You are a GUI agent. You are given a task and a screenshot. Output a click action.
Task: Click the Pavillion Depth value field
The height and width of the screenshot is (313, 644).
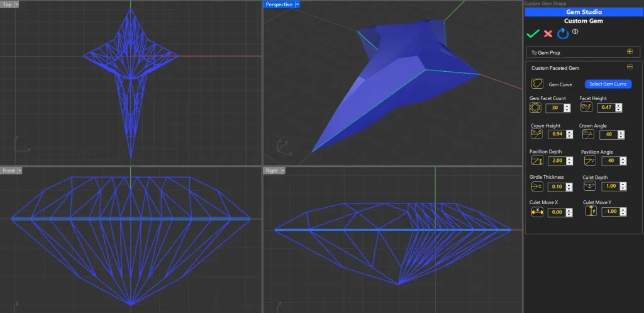(x=557, y=161)
